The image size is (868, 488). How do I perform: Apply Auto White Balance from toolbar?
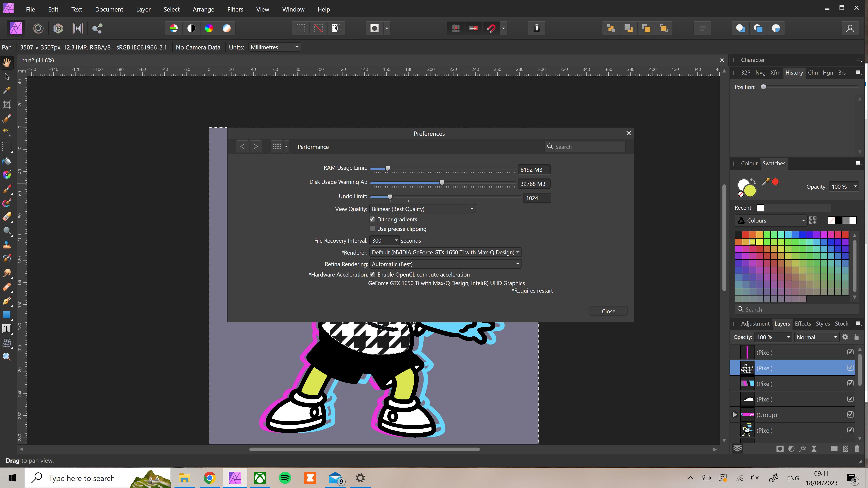227,28
